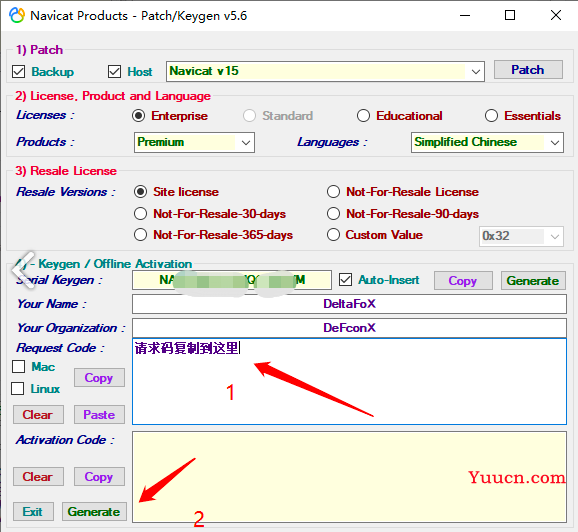Enable the Mac checkbox
Viewport: 578px width, 532px height.
coord(18,366)
